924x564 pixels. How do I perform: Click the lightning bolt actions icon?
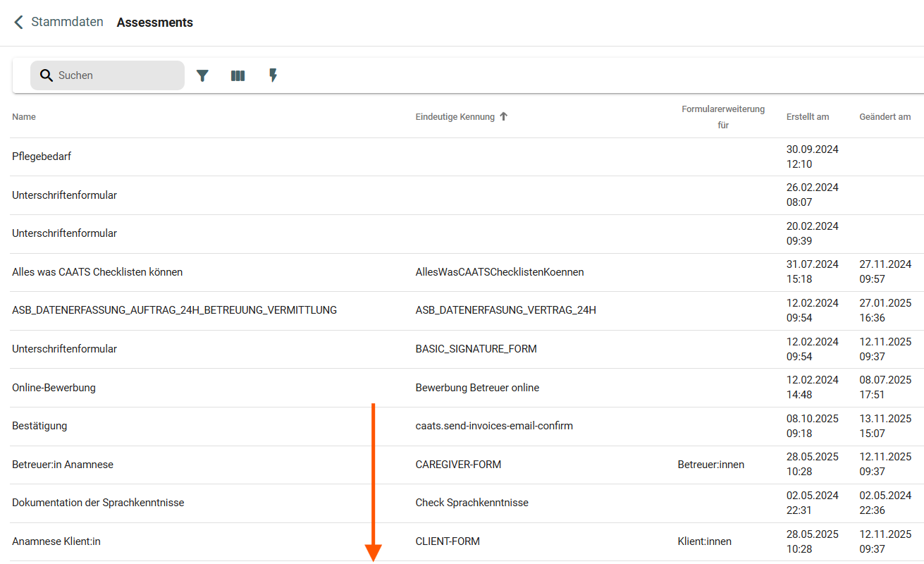click(x=273, y=75)
